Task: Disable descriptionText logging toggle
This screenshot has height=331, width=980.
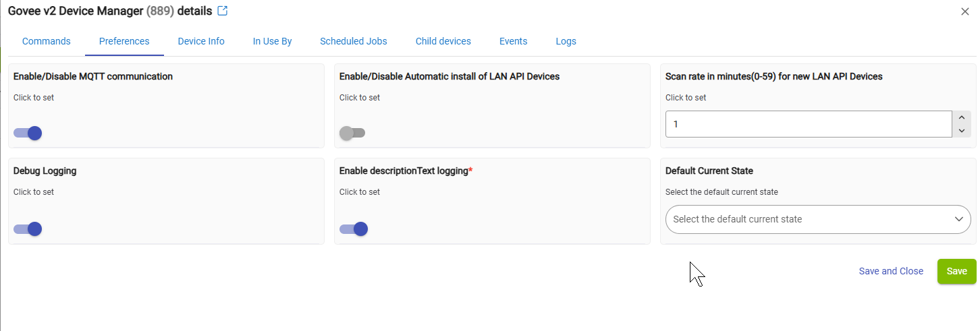Action: (x=354, y=229)
